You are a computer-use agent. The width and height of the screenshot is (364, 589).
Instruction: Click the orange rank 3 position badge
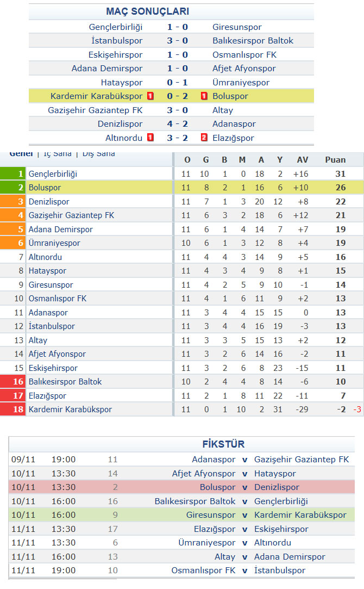12,201
